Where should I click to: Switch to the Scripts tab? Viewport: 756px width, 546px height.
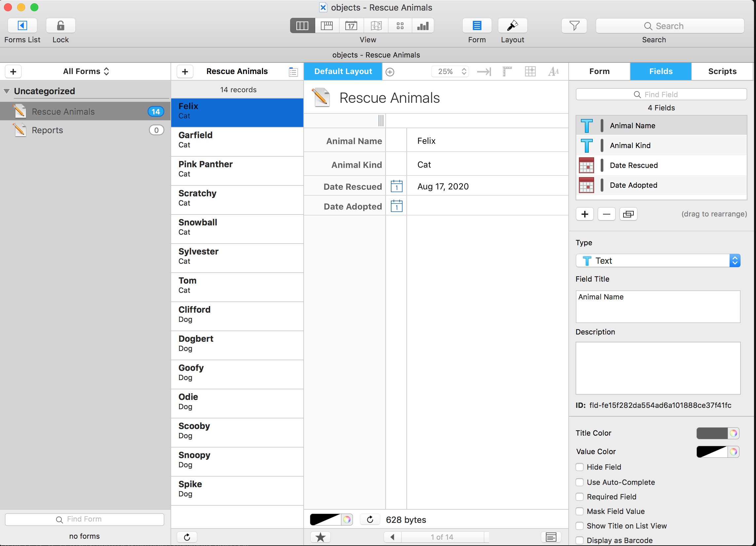722,71
